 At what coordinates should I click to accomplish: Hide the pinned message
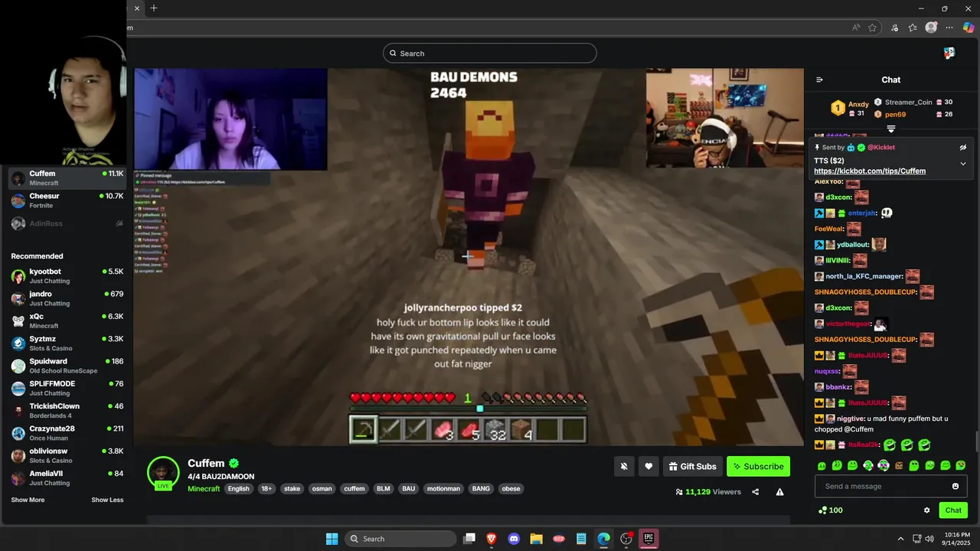point(963,147)
